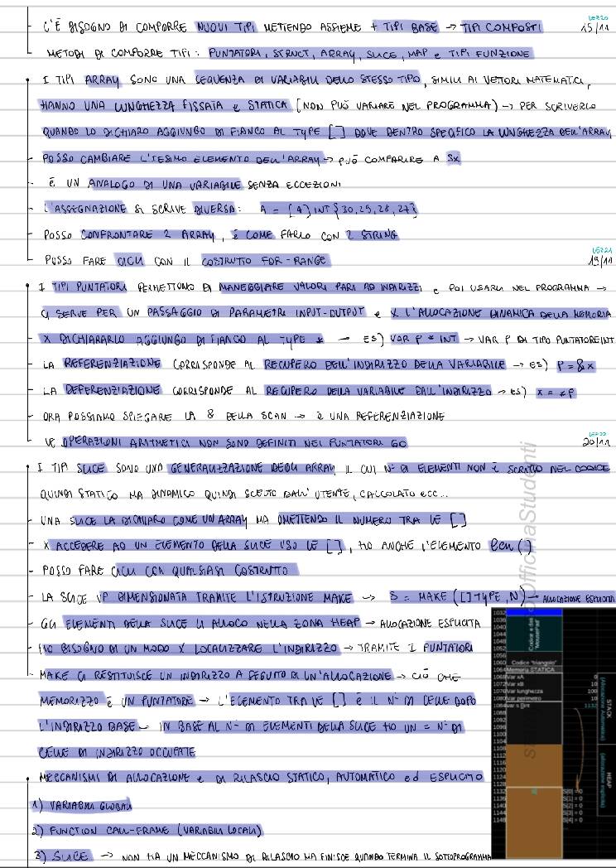Screen dimensions: 616x868
Task: Click the example "x = *P"
Action: [x=556, y=392]
